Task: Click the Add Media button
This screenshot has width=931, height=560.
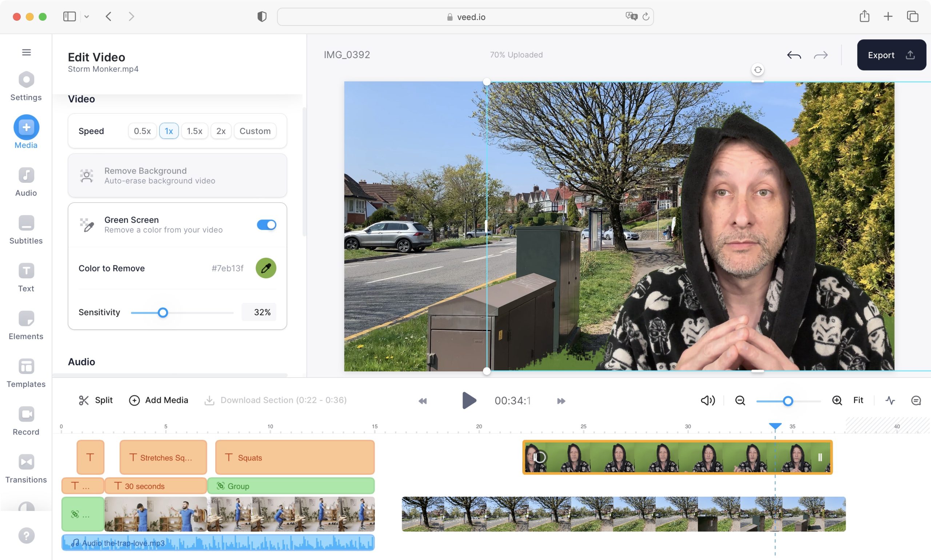Action: [x=159, y=400]
